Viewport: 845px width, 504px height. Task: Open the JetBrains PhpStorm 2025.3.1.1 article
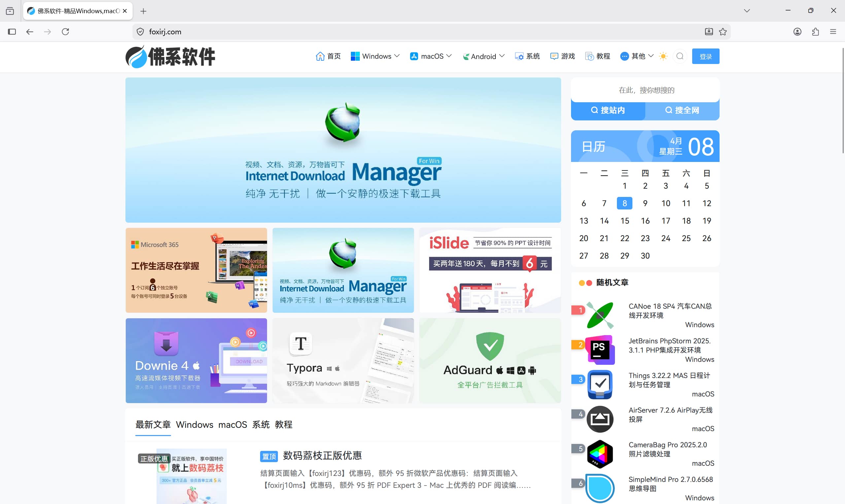(669, 345)
